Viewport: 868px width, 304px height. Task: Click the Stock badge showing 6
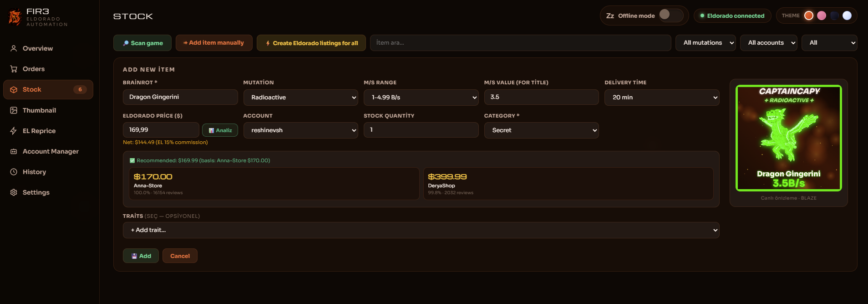click(80, 90)
